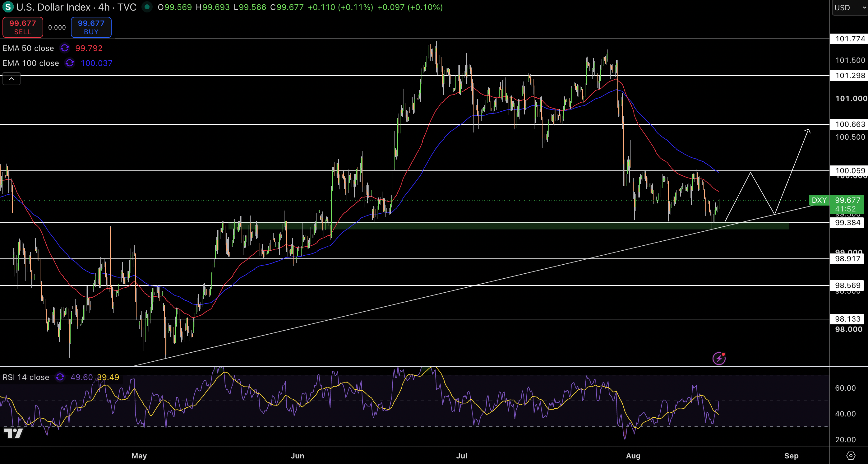Image resolution: width=868 pixels, height=464 pixels.
Task: Open chart settings gear icon
Action: pyautogui.click(x=851, y=456)
